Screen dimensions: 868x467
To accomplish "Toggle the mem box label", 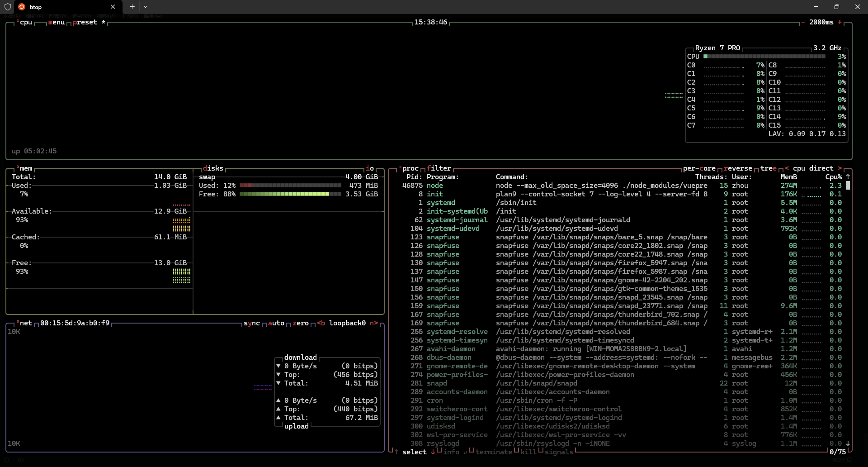I will pos(25,168).
